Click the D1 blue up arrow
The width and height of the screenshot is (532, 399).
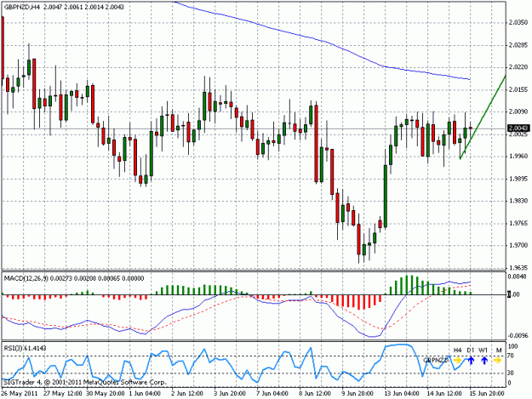click(471, 360)
